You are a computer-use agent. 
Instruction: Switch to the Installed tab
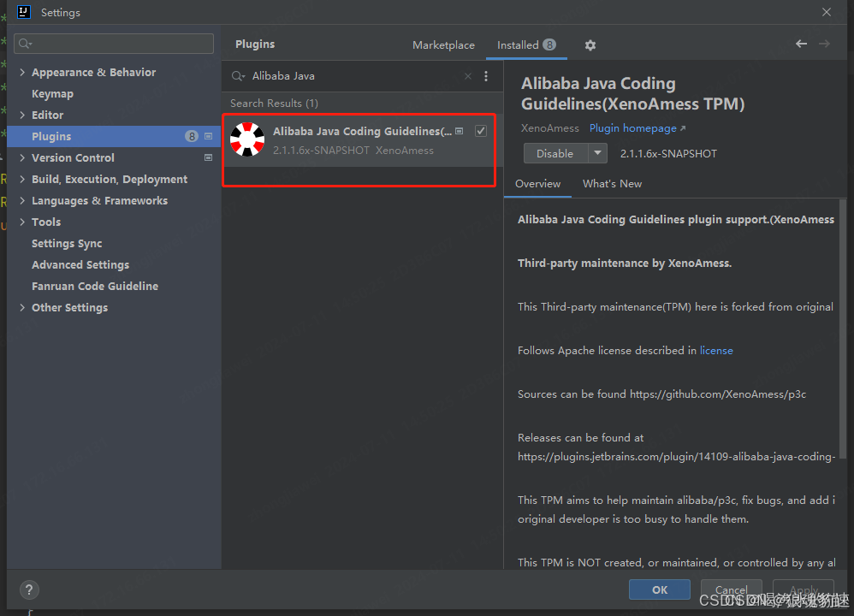(526, 45)
